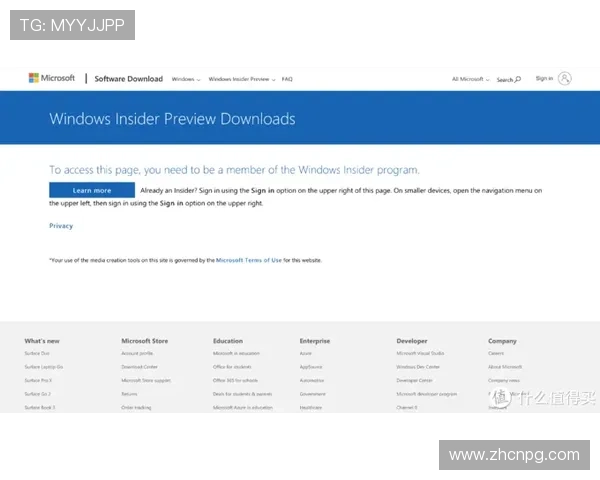This screenshot has height=480, width=600.
Task: Open Microsoft Visual Studio footer link
Action: coord(420,353)
